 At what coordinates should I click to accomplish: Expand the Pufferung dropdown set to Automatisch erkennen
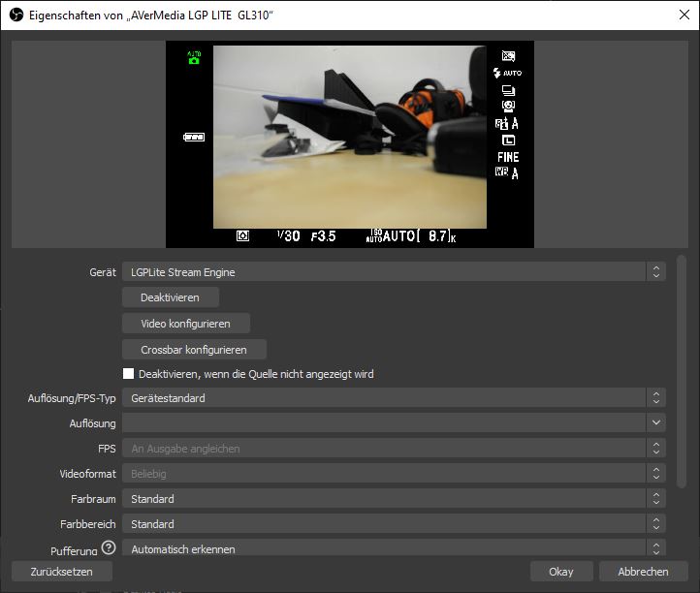coord(393,548)
